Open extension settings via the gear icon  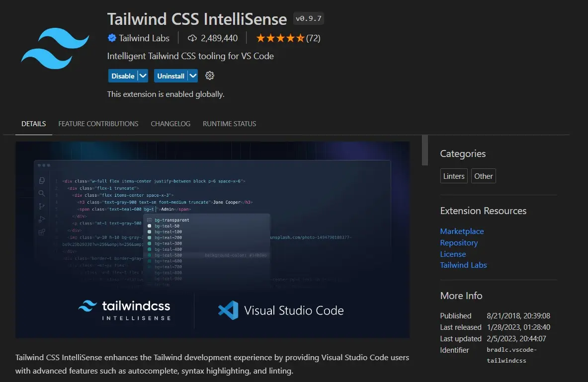point(209,76)
